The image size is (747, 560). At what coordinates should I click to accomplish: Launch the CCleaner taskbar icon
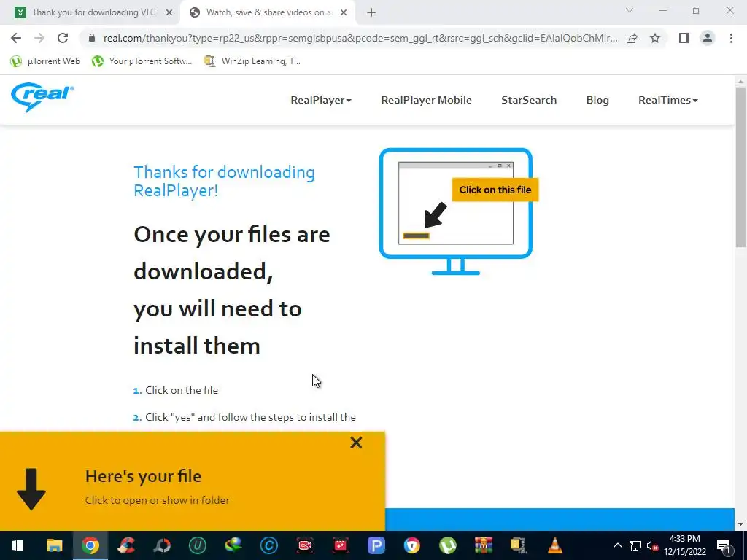[125, 545]
